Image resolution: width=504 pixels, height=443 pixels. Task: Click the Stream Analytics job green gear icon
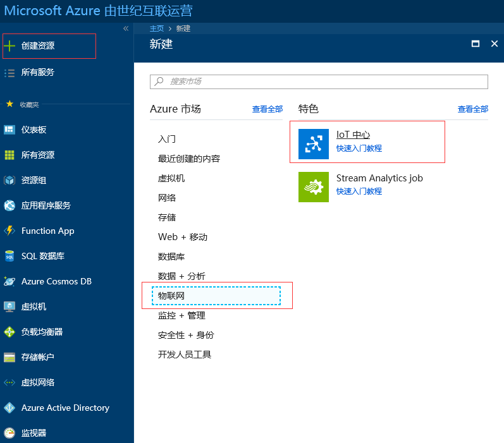point(314,187)
